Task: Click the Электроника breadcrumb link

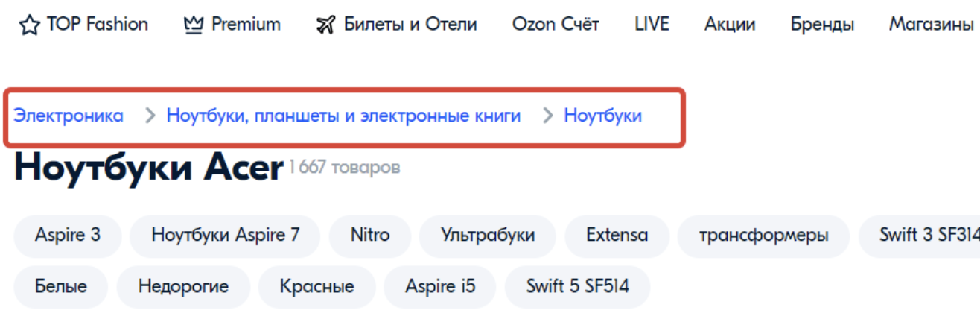Action: 69,116
